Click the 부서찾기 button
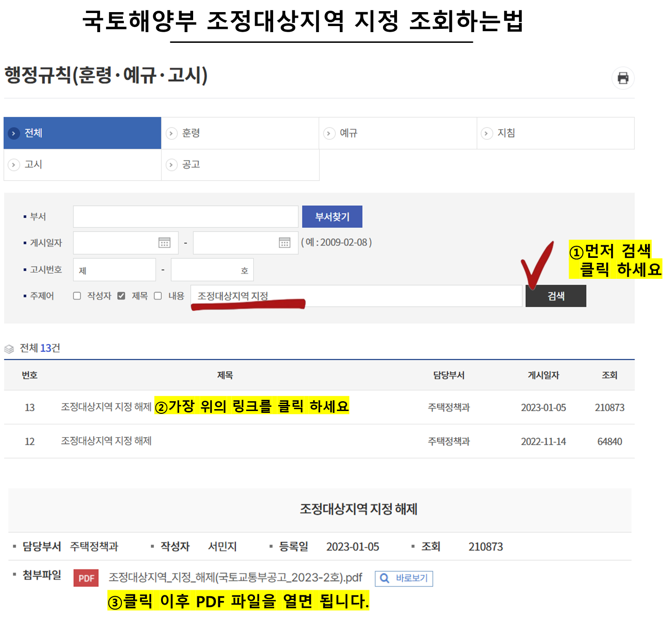The image size is (672, 620). pyautogui.click(x=332, y=216)
